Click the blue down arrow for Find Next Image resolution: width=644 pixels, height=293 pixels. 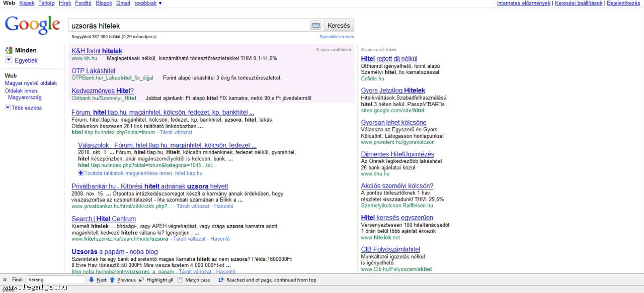pyautogui.click(x=92, y=280)
